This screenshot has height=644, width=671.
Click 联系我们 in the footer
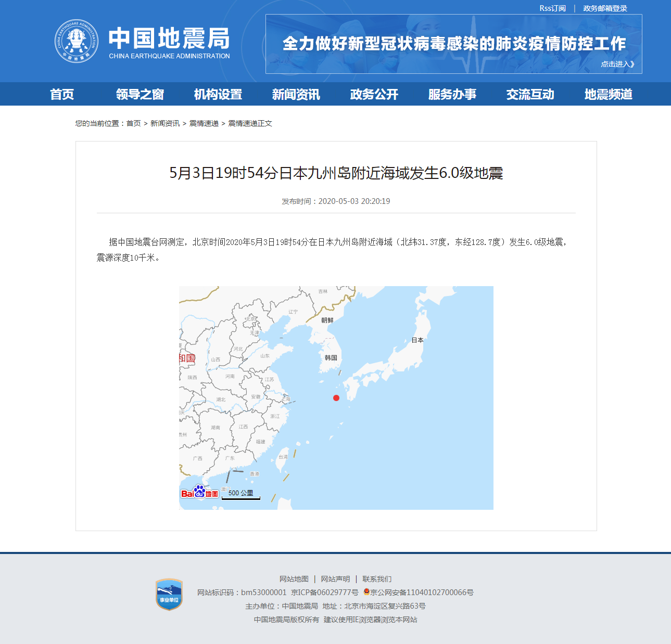click(x=377, y=578)
